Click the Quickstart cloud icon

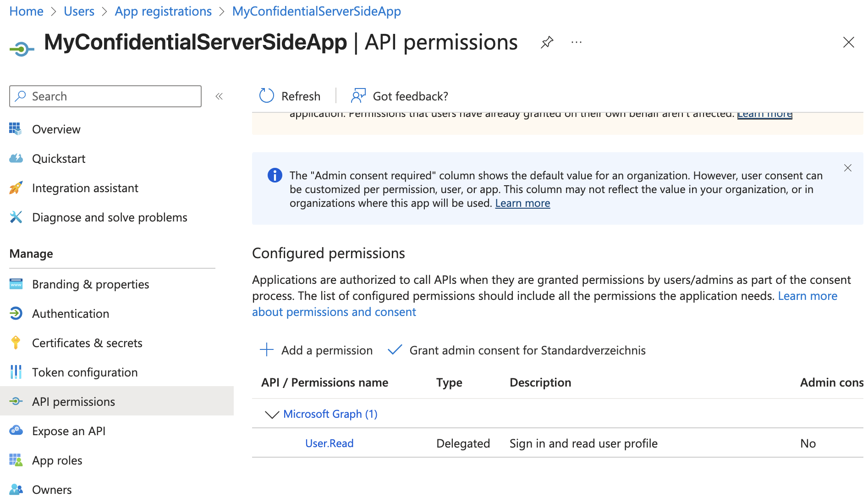[16, 159]
